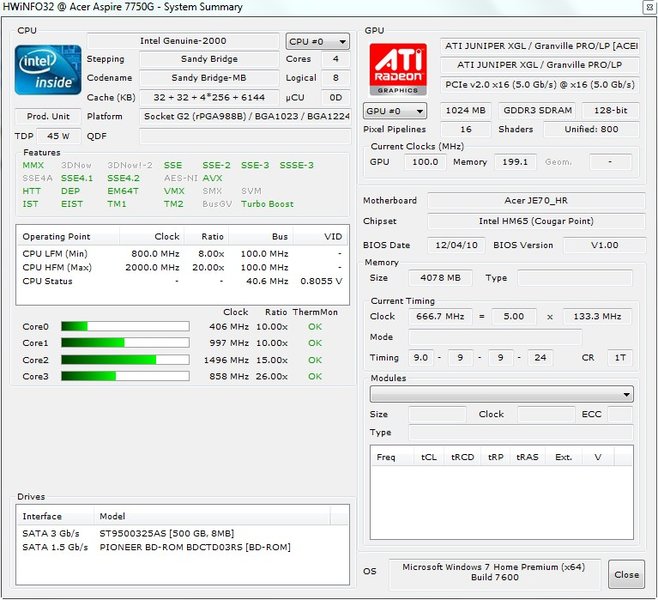
Task: Click the Prod. Unit button
Action: point(48,116)
